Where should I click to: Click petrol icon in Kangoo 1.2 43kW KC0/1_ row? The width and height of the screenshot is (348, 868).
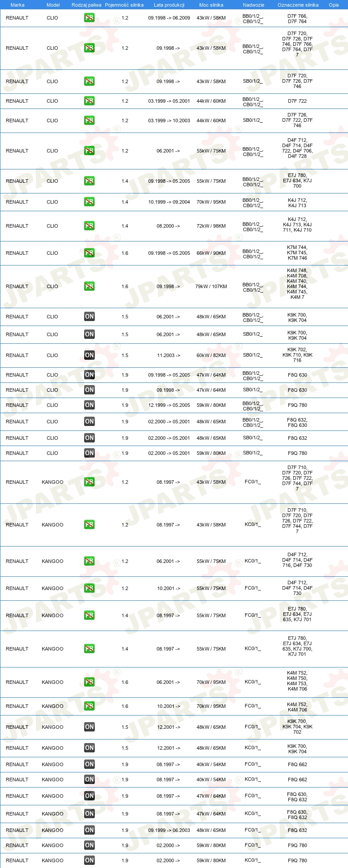pyautogui.click(x=89, y=525)
